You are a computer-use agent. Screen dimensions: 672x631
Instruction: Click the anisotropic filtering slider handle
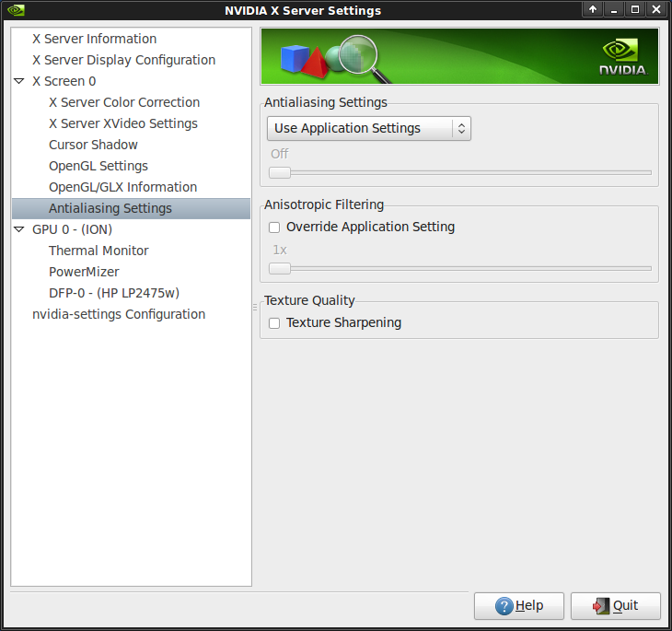(x=280, y=269)
